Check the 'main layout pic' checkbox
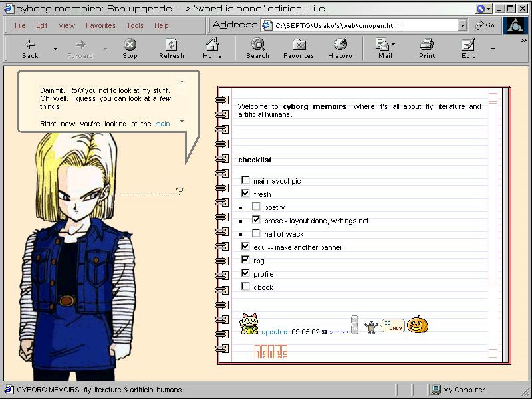532x399 pixels. coord(245,180)
